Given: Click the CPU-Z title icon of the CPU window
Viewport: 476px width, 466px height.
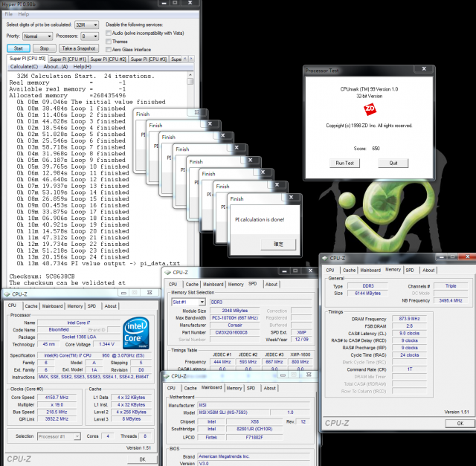Looking at the screenshot, I should click(x=7, y=294).
